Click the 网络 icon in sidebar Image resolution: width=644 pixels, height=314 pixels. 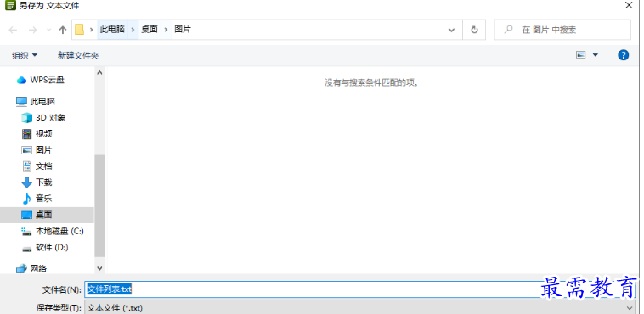[x=21, y=269]
